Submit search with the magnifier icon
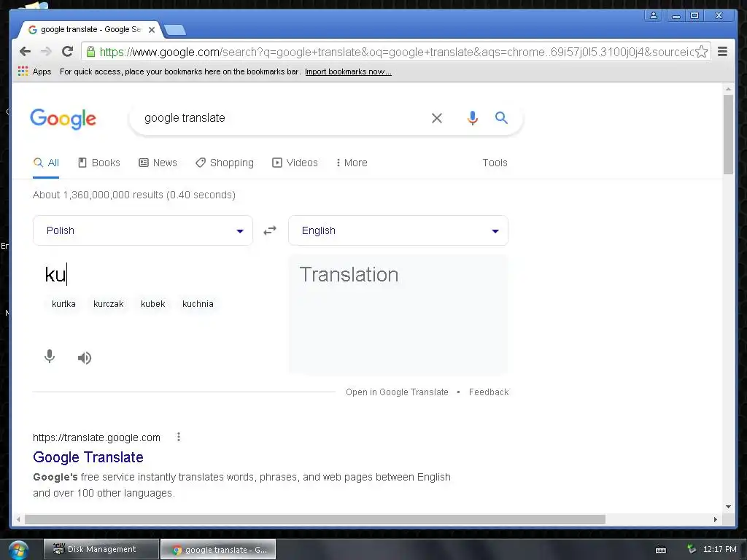 501,117
